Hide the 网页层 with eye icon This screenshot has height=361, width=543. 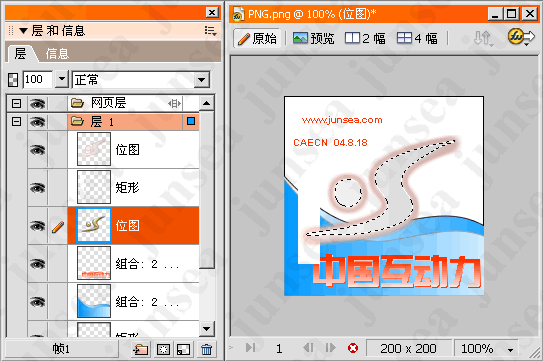[37, 103]
